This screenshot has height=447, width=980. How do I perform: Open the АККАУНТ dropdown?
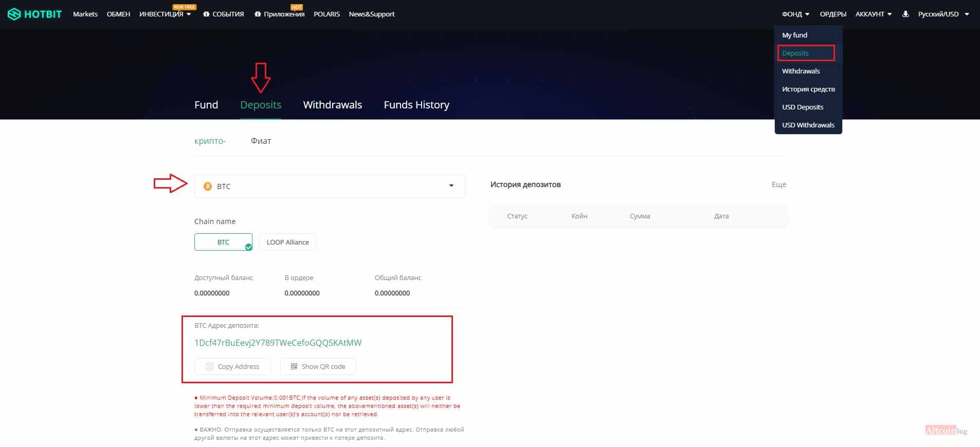coord(874,14)
